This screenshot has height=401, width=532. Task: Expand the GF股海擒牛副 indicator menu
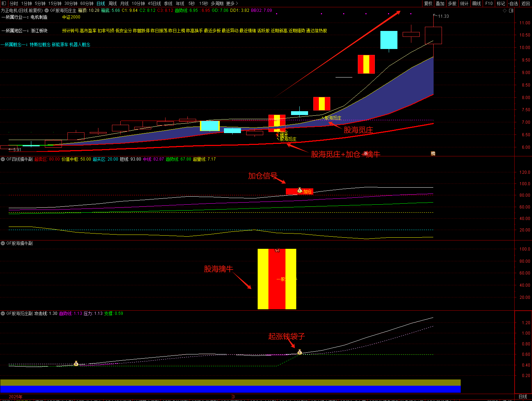pos(3,243)
